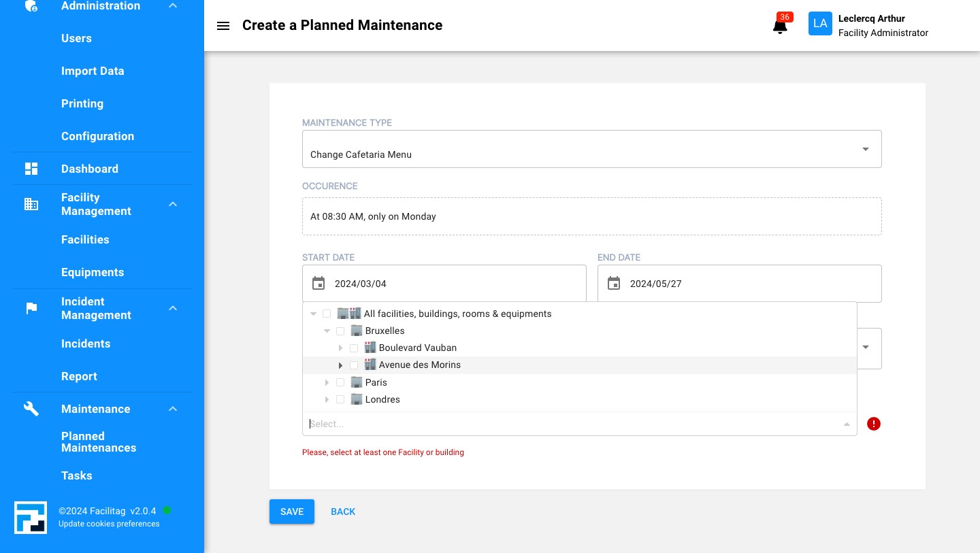
Task: Click the BACK link
Action: 343,512
